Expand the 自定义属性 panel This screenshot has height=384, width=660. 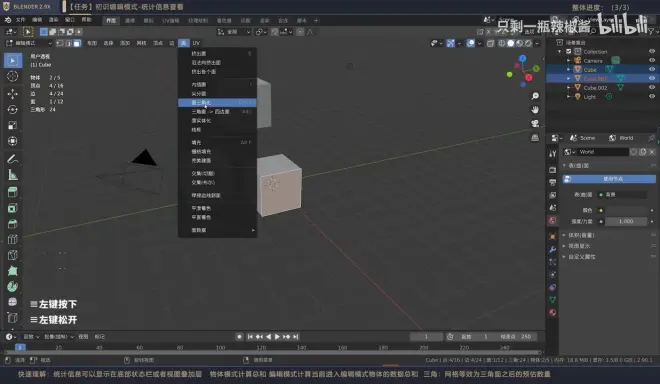(x=581, y=256)
